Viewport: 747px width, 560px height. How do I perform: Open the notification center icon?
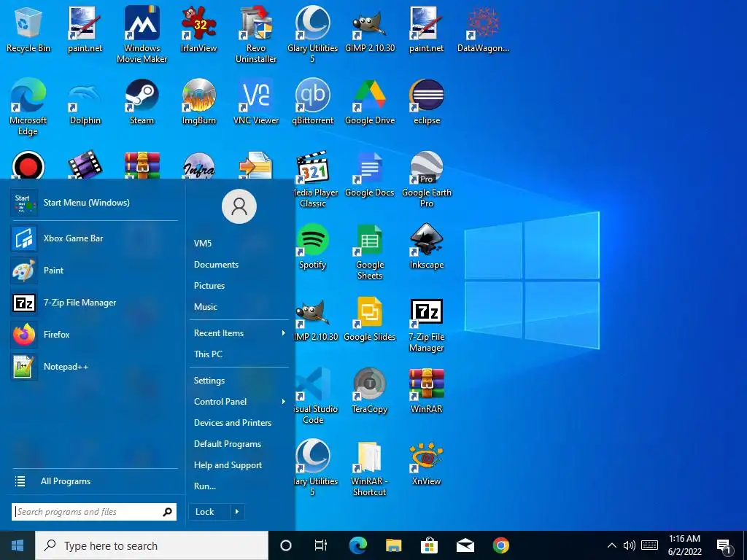[x=724, y=547]
